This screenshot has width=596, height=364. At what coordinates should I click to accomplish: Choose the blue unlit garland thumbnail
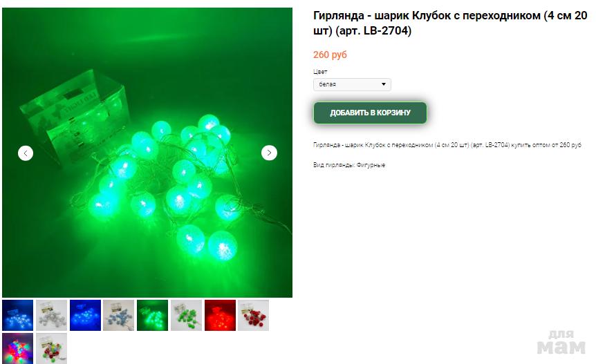[x=119, y=315]
